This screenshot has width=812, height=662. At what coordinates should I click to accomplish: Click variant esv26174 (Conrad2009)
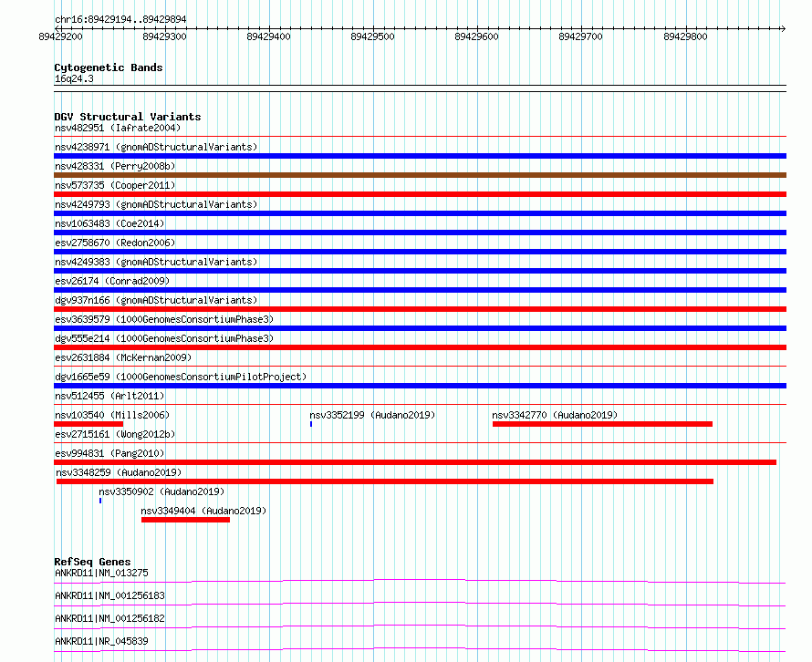point(112,281)
